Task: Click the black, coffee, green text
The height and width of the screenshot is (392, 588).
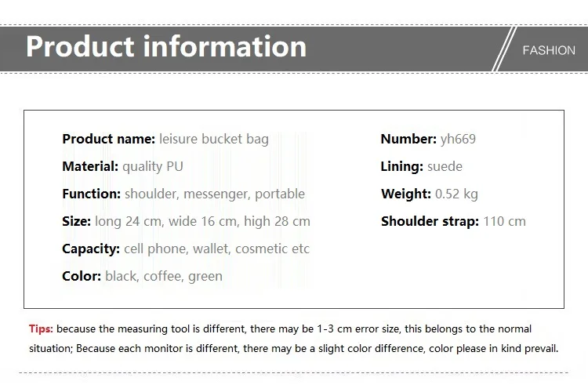Action: click(x=164, y=277)
